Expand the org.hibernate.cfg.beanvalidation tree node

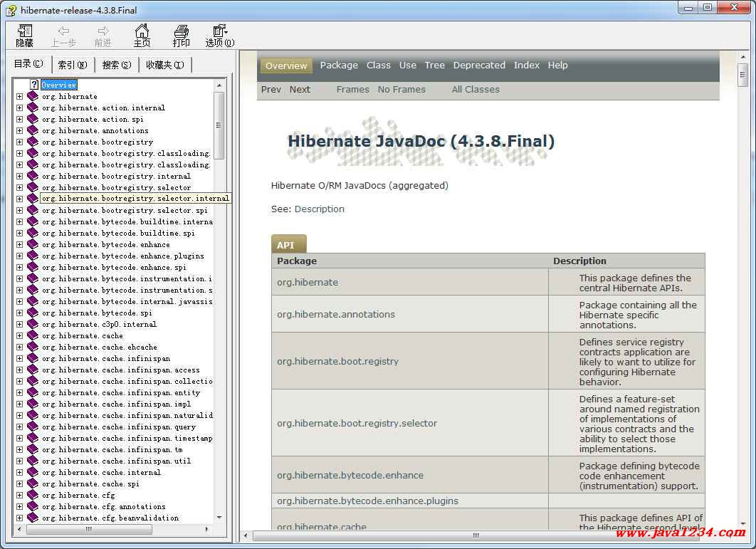(19, 518)
